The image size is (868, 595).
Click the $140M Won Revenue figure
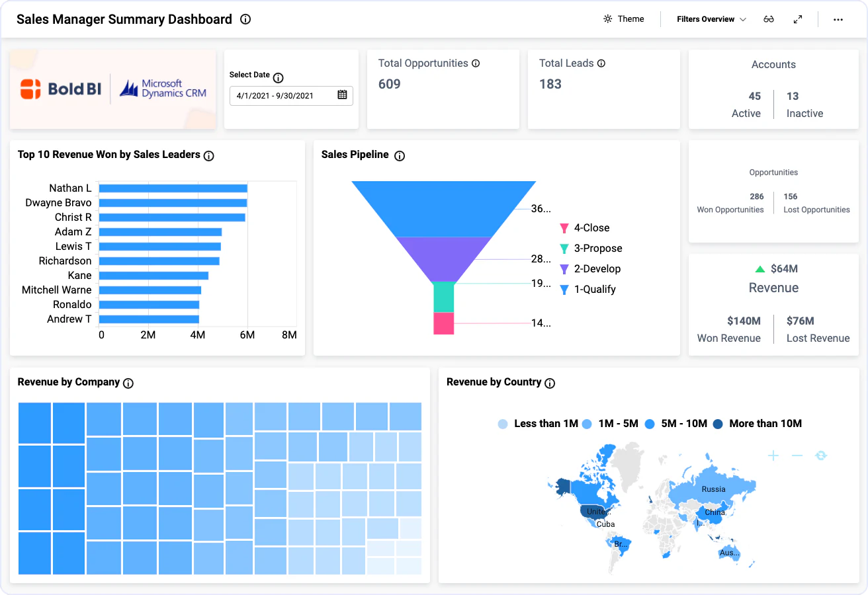pos(744,321)
